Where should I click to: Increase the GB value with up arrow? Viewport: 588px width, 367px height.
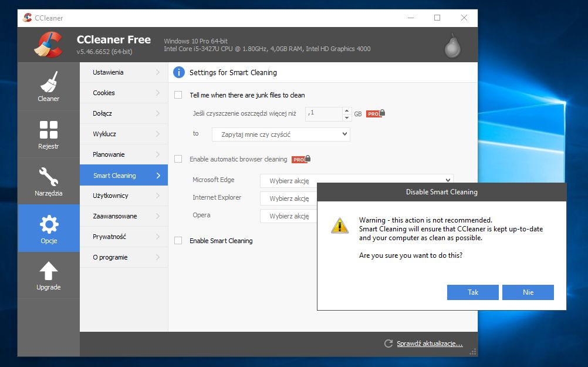click(347, 111)
